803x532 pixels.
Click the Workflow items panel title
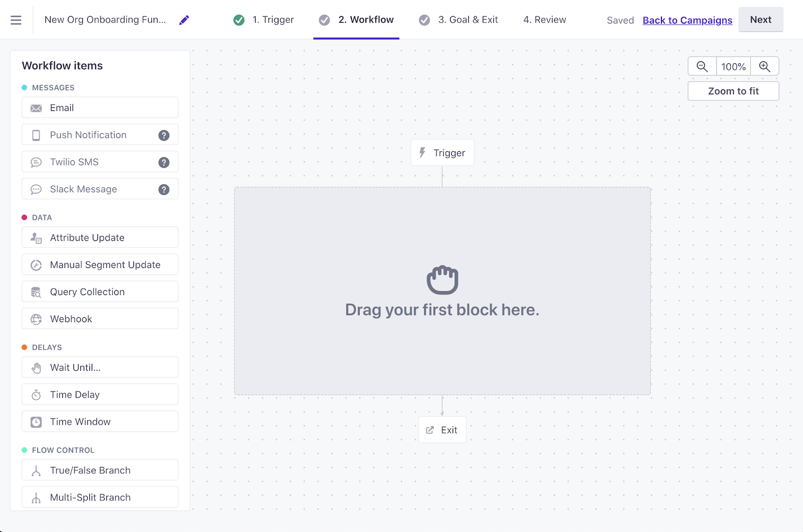coord(62,66)
